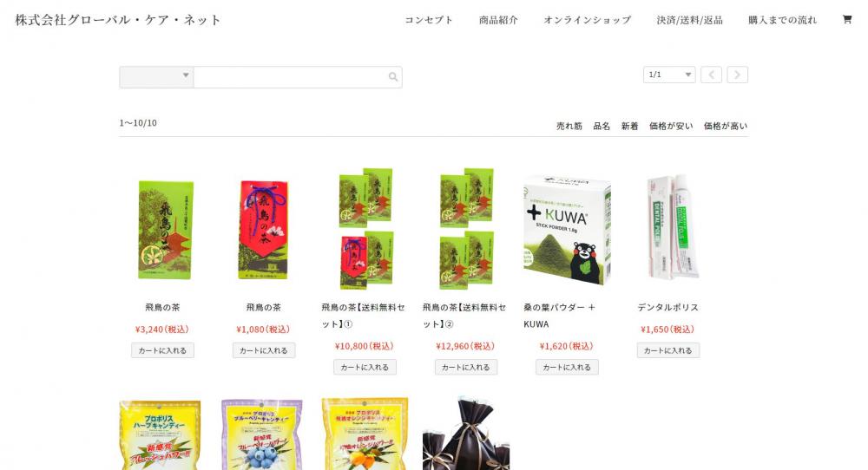Open 商品紹介 menu item
868x470 pixels.
click(x=498, y=20)
